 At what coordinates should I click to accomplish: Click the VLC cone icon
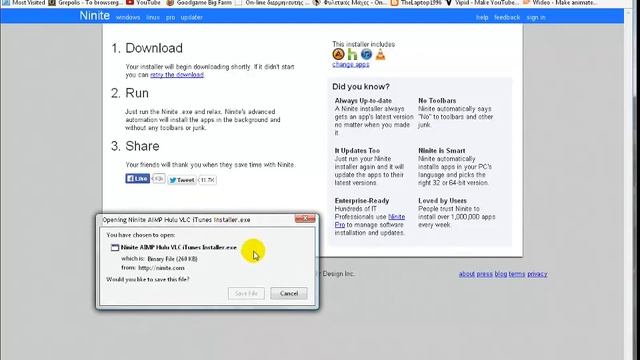click(x=380, y=54)
